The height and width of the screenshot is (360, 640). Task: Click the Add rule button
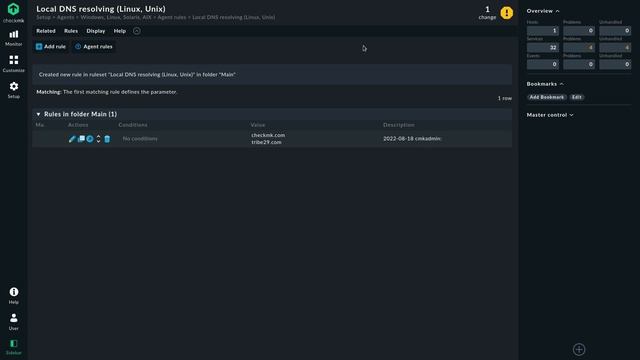(51, 47)
